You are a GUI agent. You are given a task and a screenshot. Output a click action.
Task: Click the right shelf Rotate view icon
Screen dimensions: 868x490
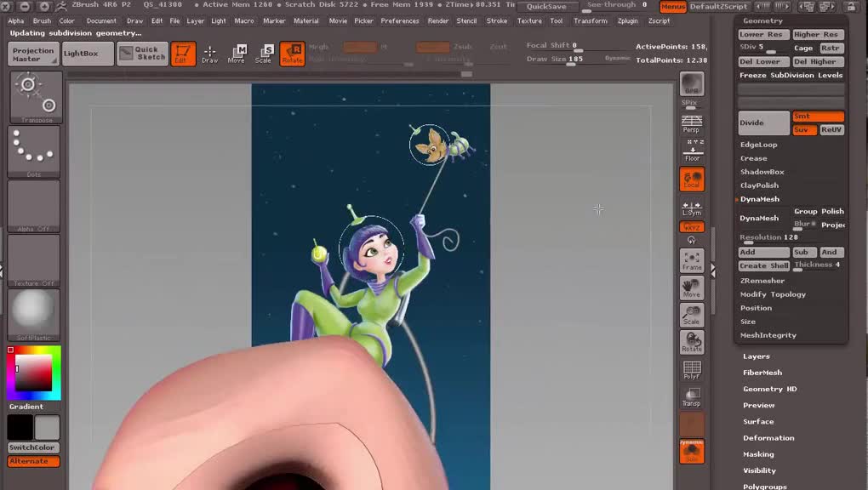click(691, 342)
